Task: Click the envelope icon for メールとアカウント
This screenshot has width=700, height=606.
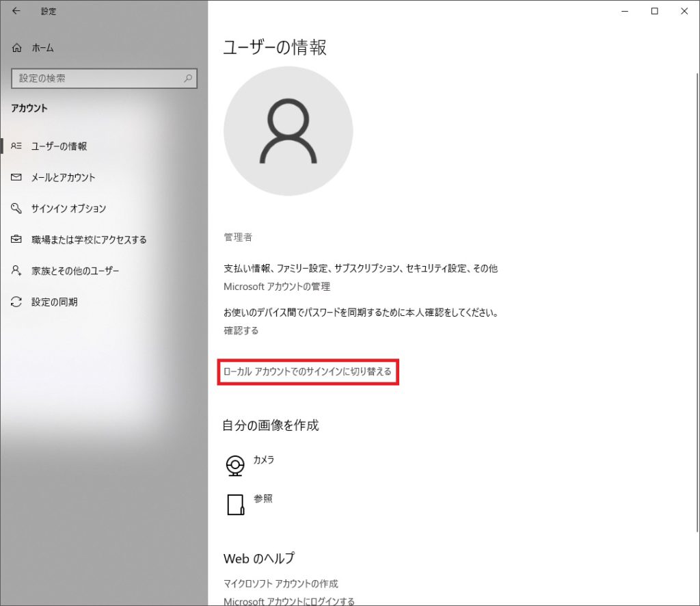Action: coord(16,177)
